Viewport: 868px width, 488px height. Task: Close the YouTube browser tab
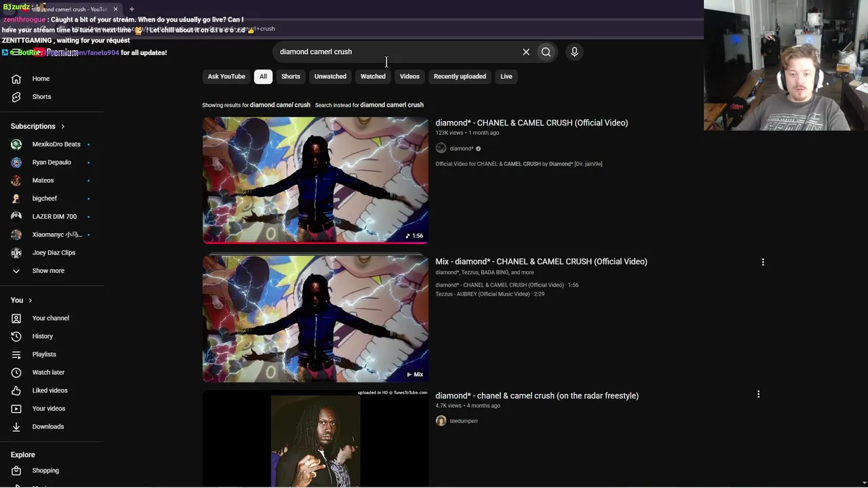coord(115,9)
